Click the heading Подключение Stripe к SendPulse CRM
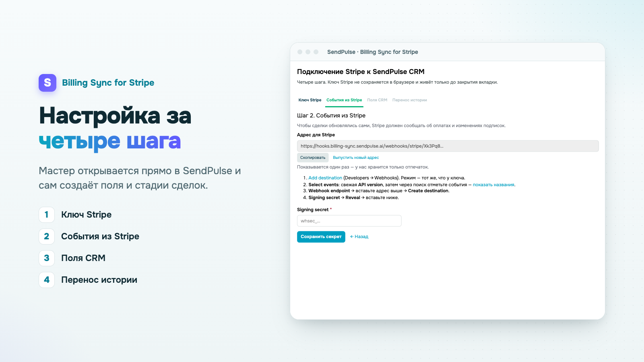 pos(361,72)
